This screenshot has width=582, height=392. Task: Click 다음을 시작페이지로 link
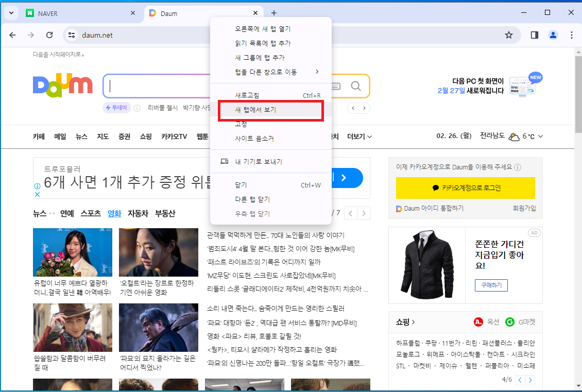point(58,54)
